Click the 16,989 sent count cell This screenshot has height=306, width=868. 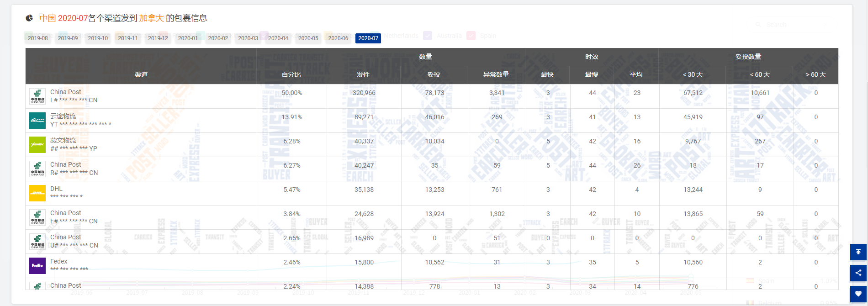(364, 238)
